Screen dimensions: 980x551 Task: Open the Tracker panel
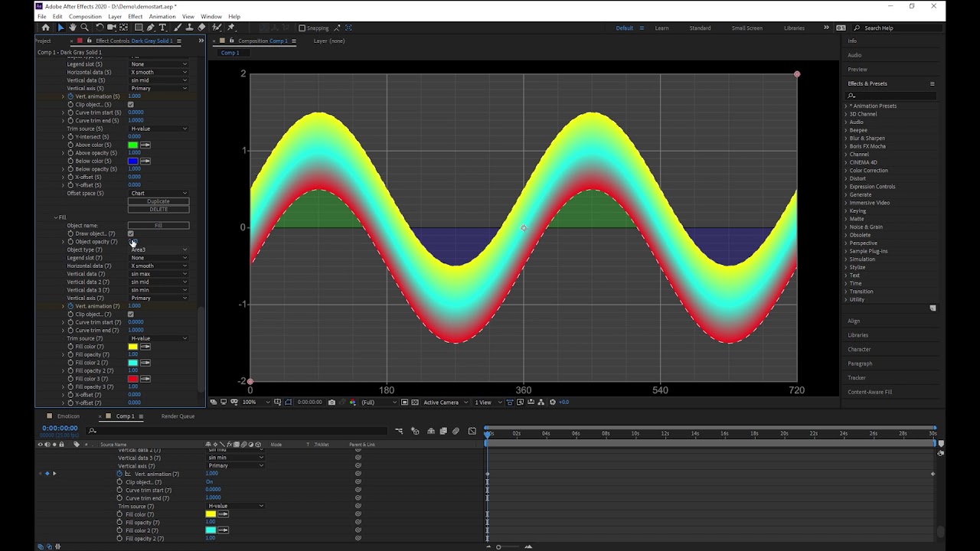coord(857,377)
